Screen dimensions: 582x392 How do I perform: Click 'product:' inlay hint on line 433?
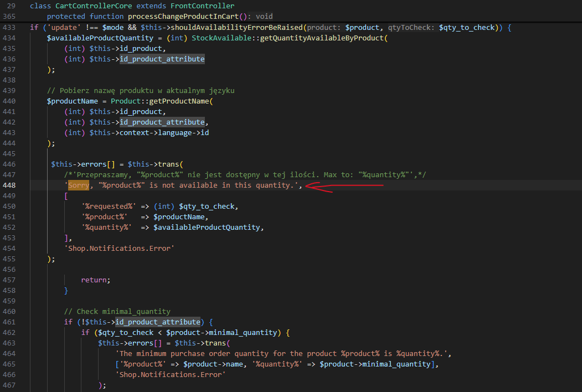(x=323, y=28)
